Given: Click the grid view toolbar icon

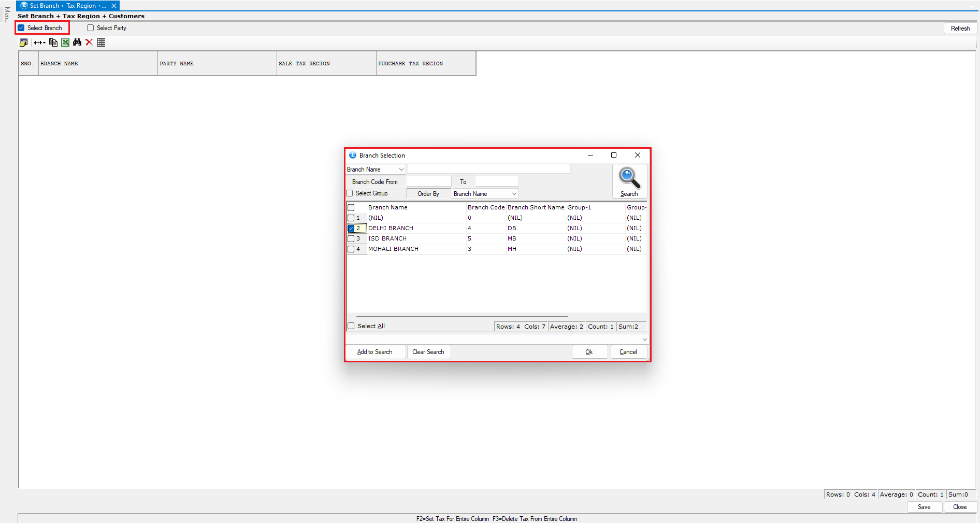Looking at the screenshot, I should pyautogui.click(x=101, y=43).
